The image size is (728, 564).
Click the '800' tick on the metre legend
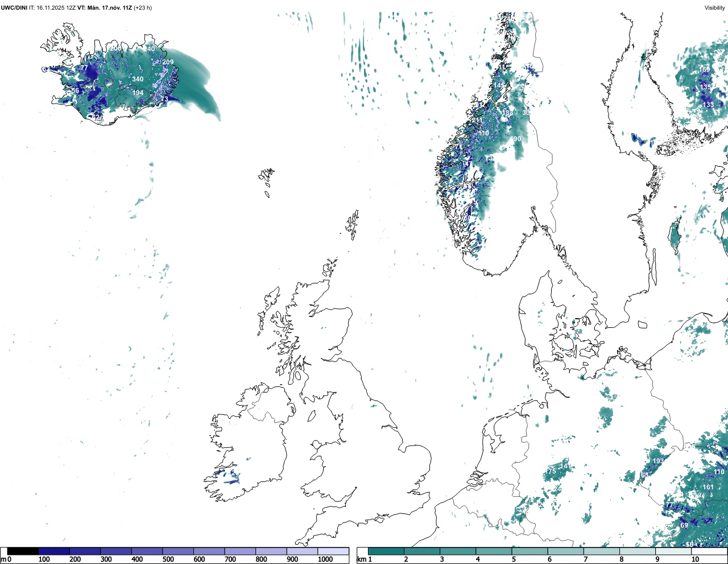click(262, 559)
